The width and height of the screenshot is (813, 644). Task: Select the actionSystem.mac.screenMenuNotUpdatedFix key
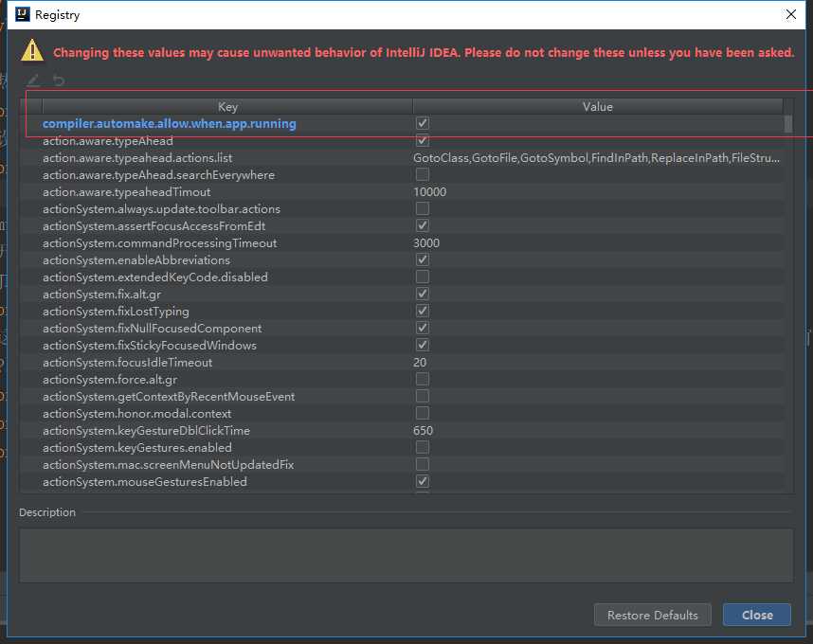pos(168,465)
